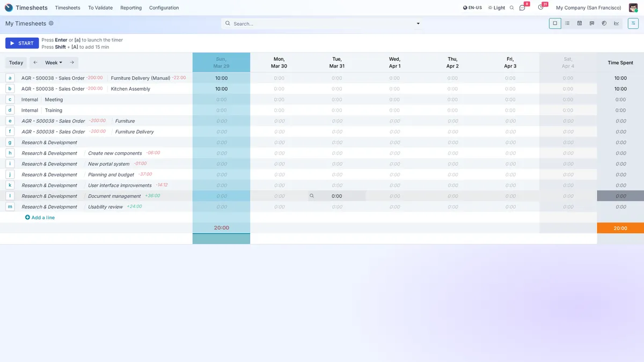Viewport: 644px width, 362px height.
Task: Open the calendar view
Action: 580,23
